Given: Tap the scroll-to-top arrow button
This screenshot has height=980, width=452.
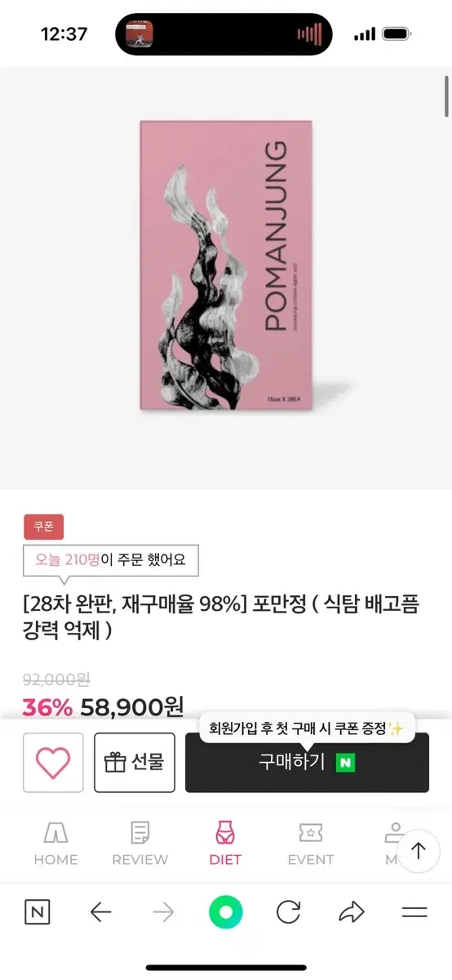Looking at the screenshot, I should point(419,851).
